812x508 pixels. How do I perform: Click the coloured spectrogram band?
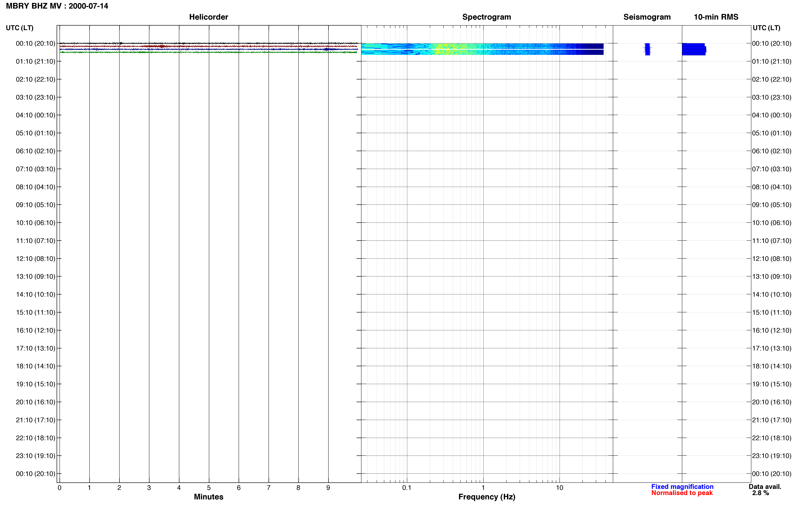(482, 49)
